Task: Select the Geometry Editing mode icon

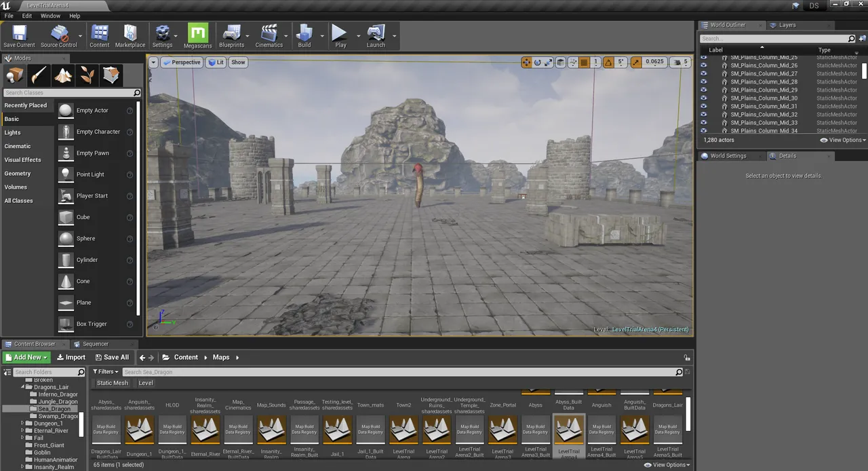Action: 111,75
